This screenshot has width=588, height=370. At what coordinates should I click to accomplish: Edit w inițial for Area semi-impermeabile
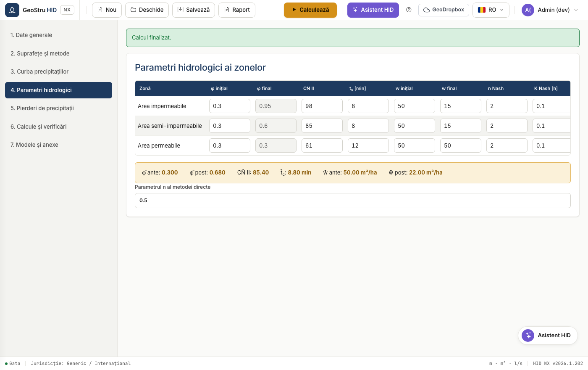[415, 126]
